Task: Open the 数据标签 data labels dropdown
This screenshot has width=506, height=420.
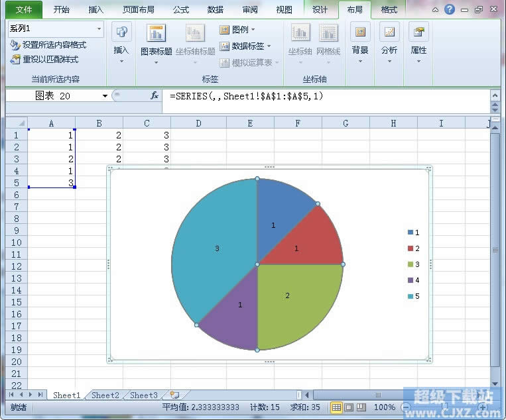Action: point(245,46)
